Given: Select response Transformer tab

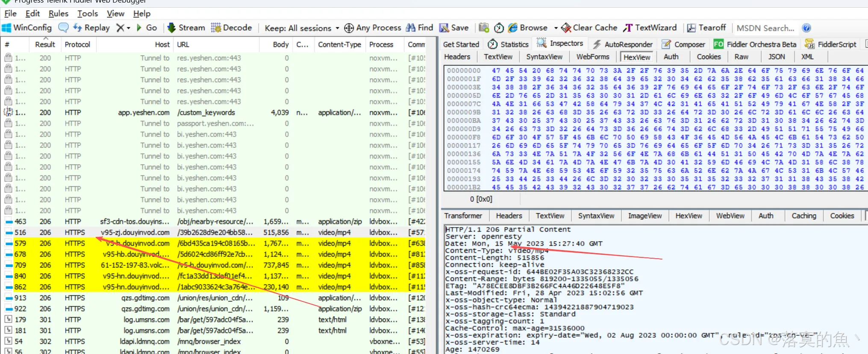Looking at the screenshot, I should coord(463,216).
